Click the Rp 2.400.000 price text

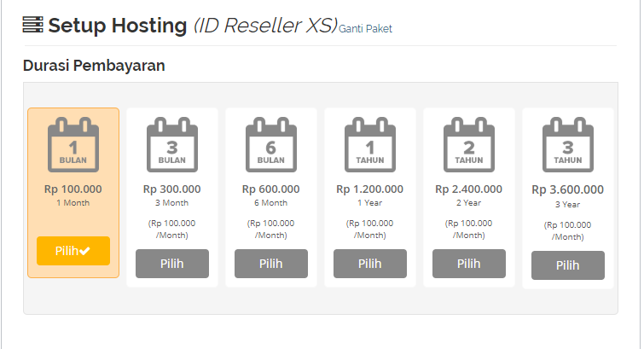pyautogui.click(x=468, y=189)
